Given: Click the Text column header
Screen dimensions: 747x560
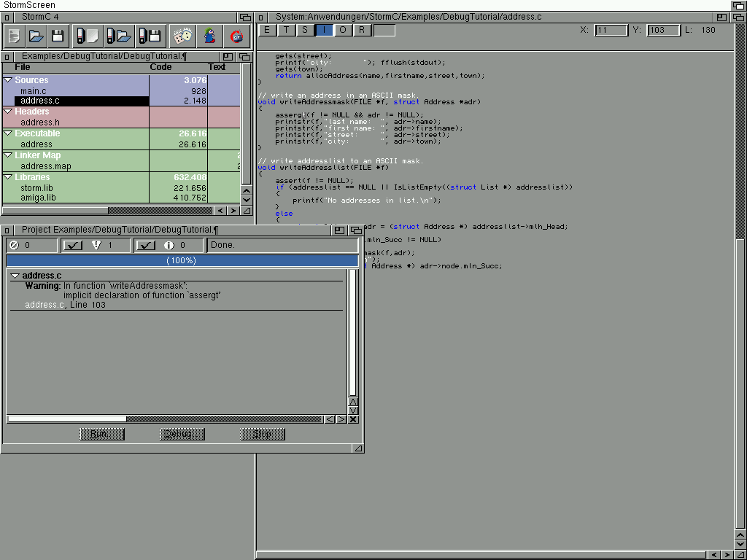Looking at the screenshot, I should (x=217, y=67).
